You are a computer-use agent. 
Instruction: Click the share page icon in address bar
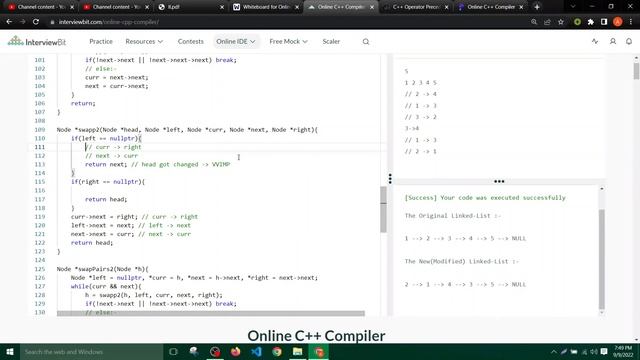(x=547, y=22)
